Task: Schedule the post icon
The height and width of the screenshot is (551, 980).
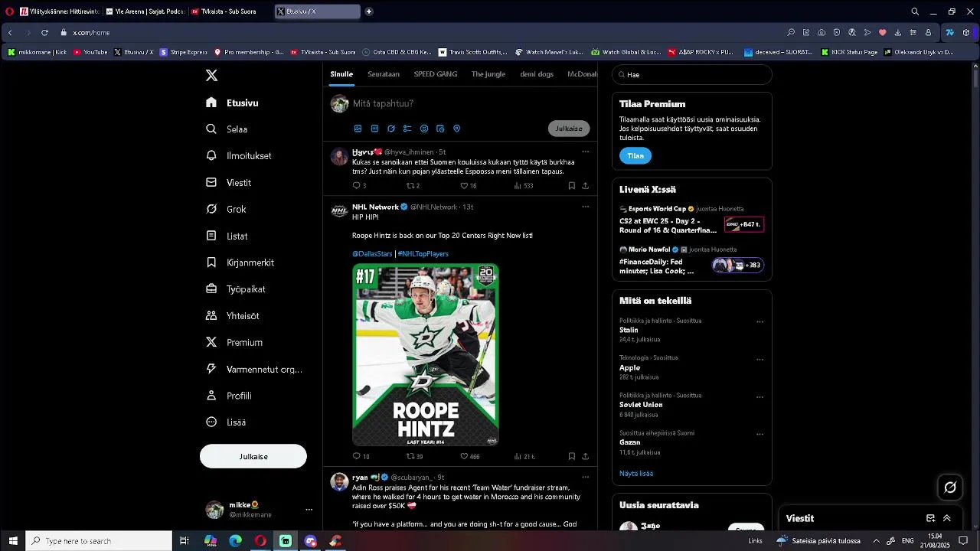Action: (x=440, y=129)
